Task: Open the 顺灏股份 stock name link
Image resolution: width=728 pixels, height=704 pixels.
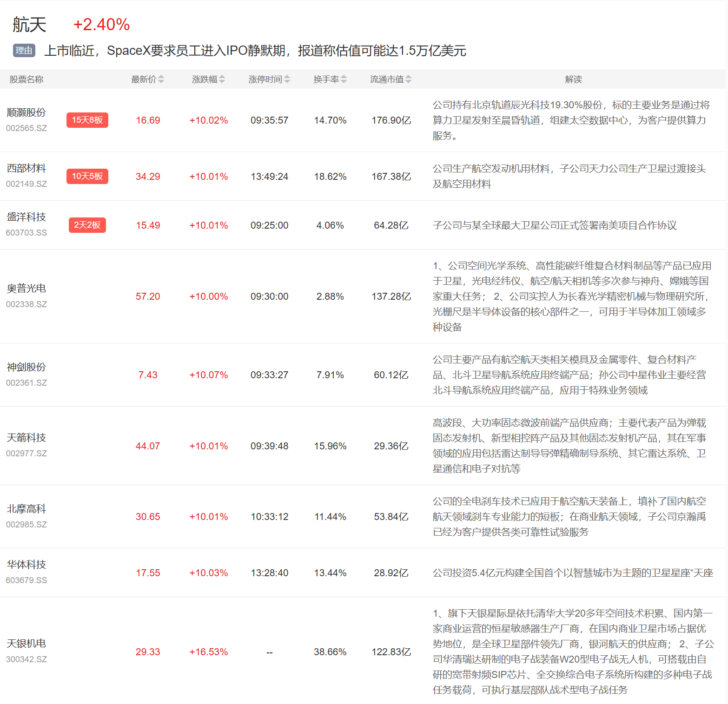Action: coord(26,112)
